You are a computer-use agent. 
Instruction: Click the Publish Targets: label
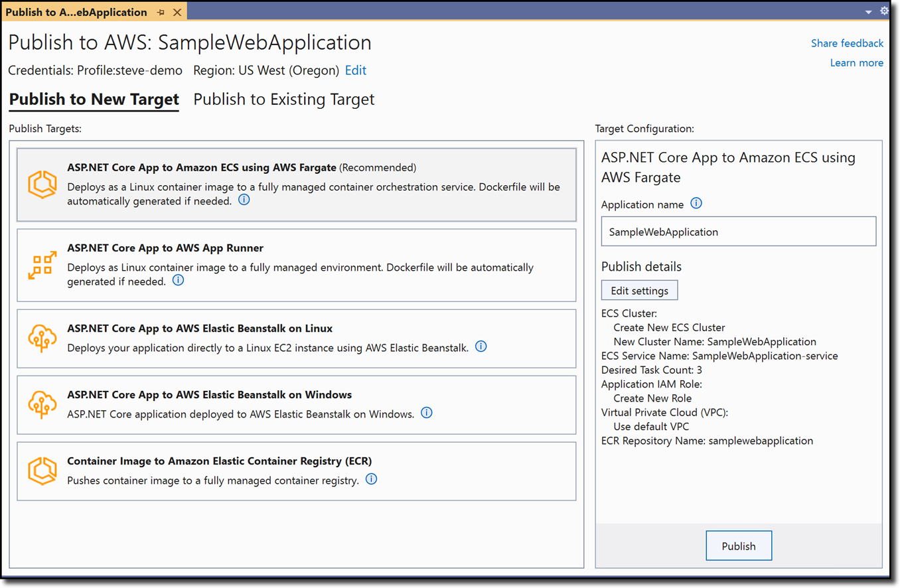point(45,129)
